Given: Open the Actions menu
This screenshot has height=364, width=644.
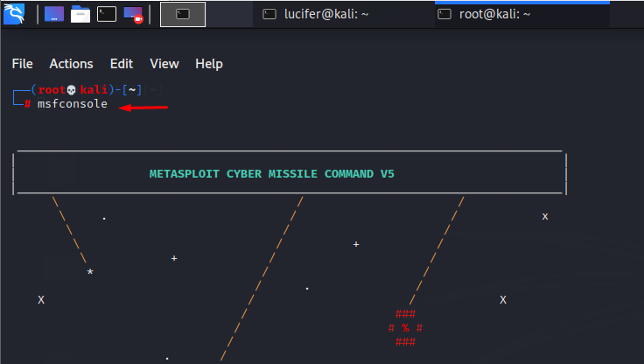Looking at the screenshot, I should click(71, 64).
